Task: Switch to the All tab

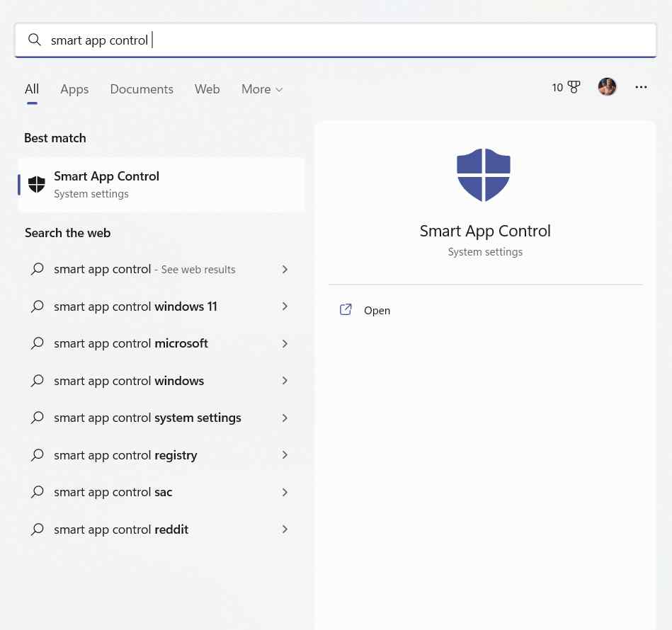Action: (x=32, y=89)
